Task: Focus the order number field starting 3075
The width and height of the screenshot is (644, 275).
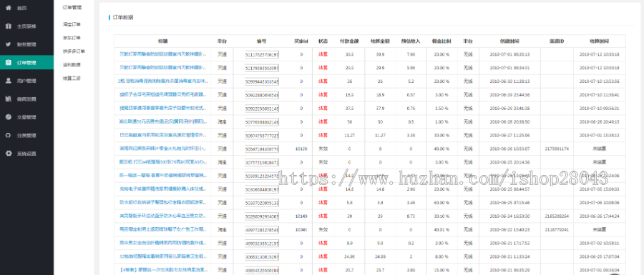Action: [x=262, y=162]
